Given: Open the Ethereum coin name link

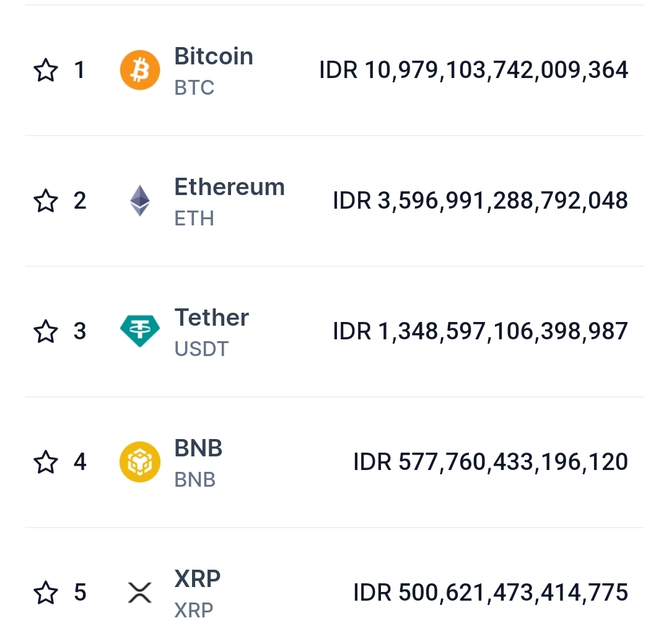Looking at the screenshot, I should (x=229, y=187).
